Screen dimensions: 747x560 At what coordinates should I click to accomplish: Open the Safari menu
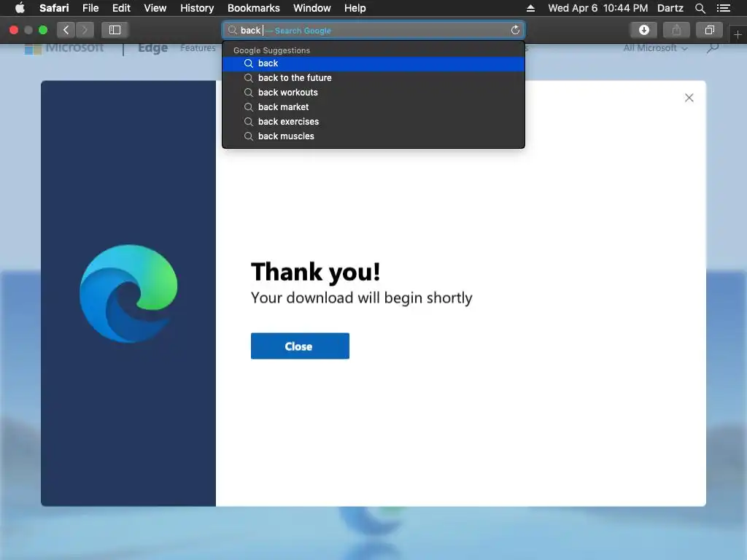[x=54, y=8]
